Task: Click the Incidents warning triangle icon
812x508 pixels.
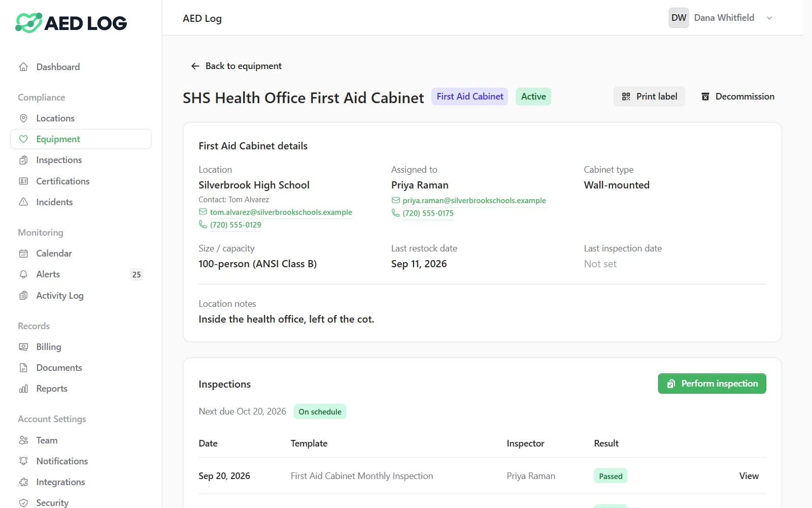Action: point(23,202)
